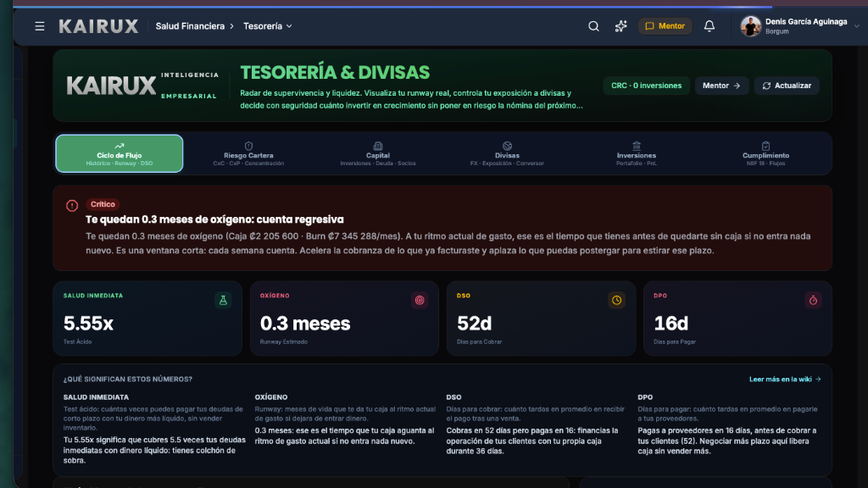Click the 0.3 meses runway value
This screenshot has width=868, height=488.
pyautogui.click(x=305, y=323)
